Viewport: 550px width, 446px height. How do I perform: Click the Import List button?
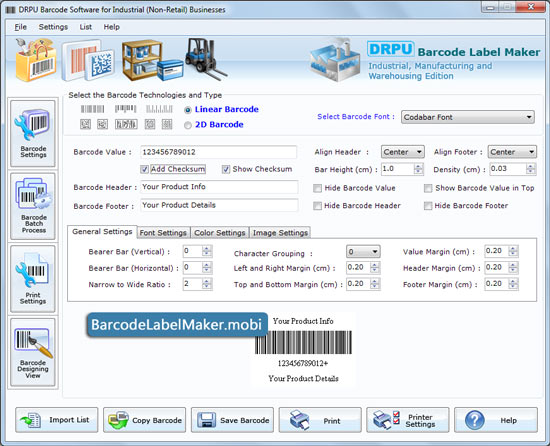point(57,420)
